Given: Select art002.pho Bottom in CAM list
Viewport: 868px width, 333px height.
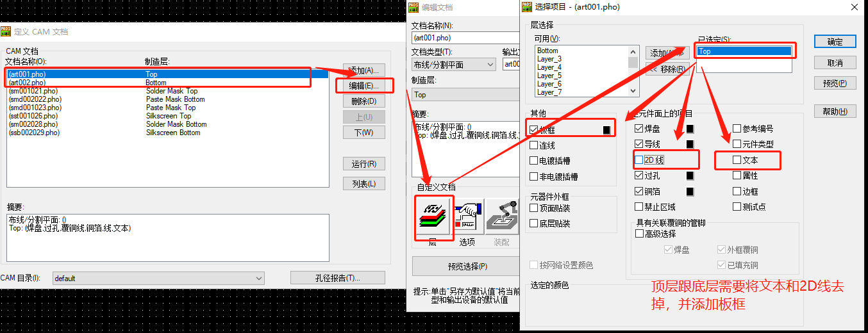Looking at the screenshot, I should coord(167,83).
